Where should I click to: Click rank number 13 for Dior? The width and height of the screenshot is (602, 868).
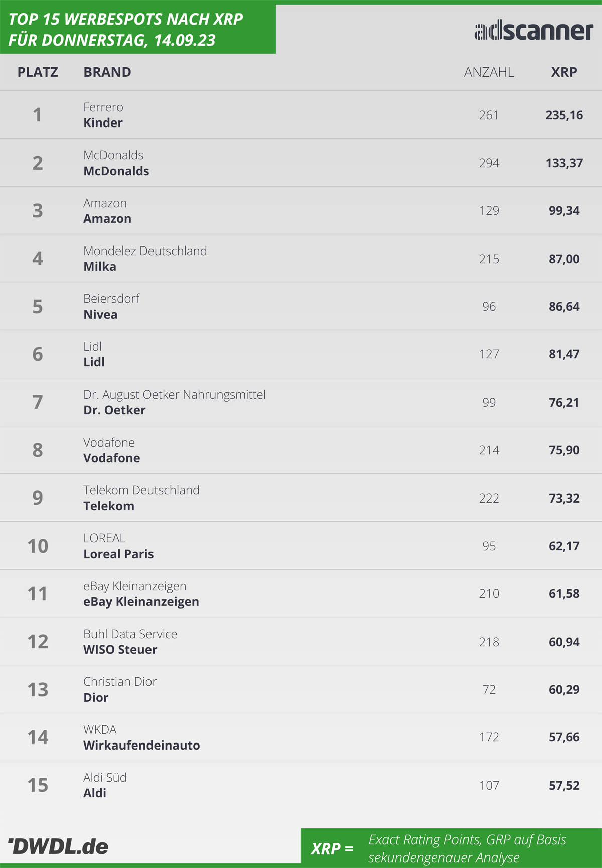[x=38, y=690]
